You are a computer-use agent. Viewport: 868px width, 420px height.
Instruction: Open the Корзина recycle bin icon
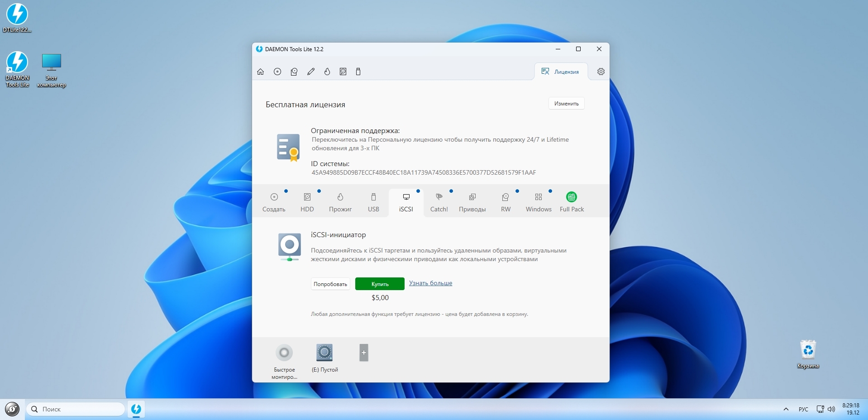(808, 354)
